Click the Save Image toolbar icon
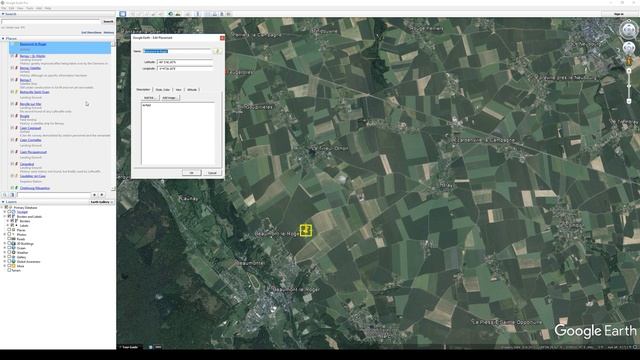 pyautogui.click(x=222, y=14)
